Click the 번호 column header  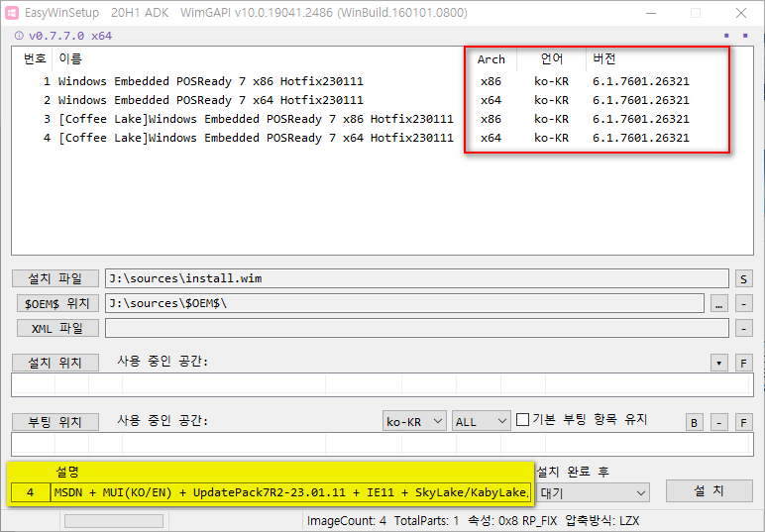34,59
